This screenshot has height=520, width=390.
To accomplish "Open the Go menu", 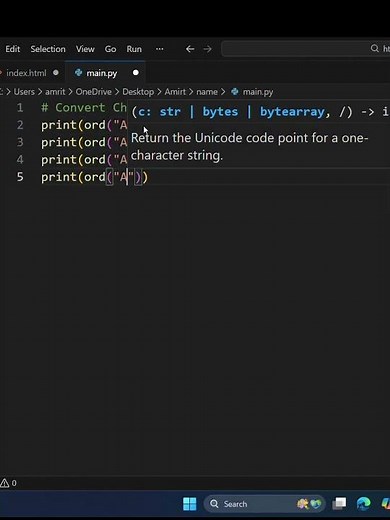I will click(110, 49).
